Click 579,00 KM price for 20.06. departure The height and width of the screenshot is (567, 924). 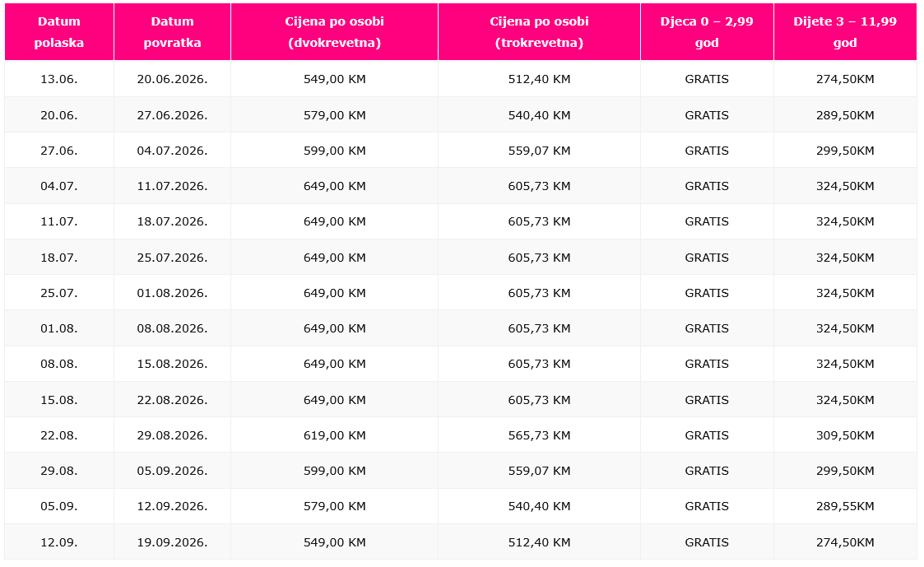tap(334, 115)
